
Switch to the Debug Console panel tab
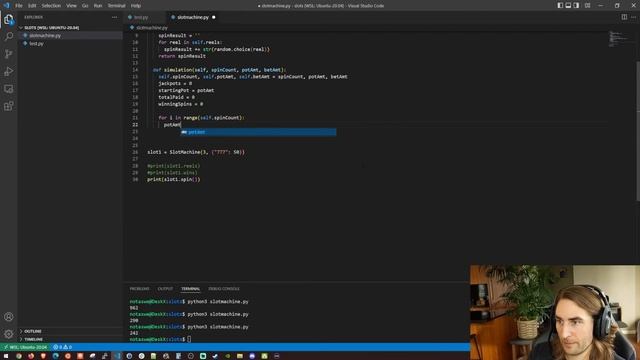224,289
